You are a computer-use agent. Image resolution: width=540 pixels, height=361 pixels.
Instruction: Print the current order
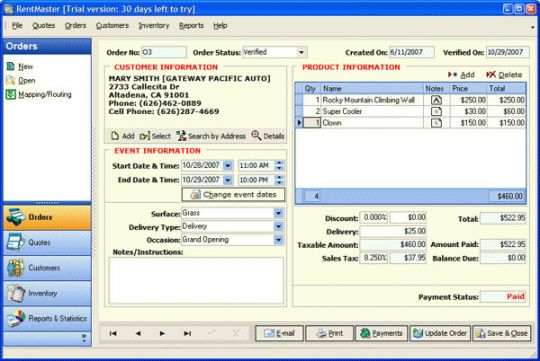[x=330, y=333]
